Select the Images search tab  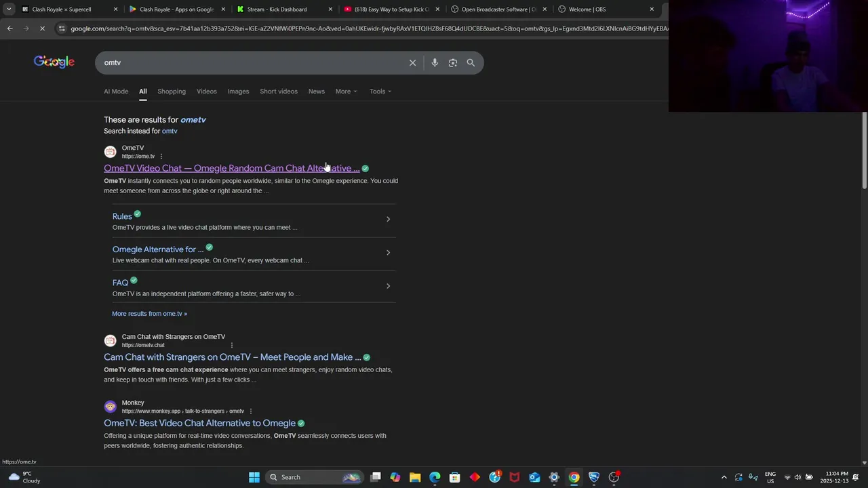[238, 91]
